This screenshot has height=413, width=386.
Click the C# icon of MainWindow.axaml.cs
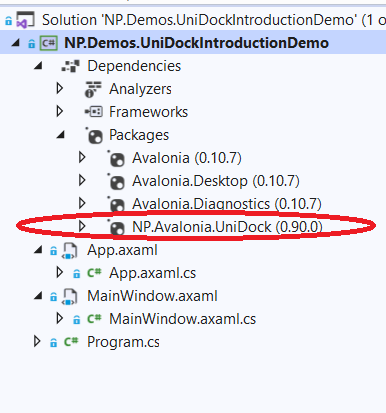(x=94, y=319)
